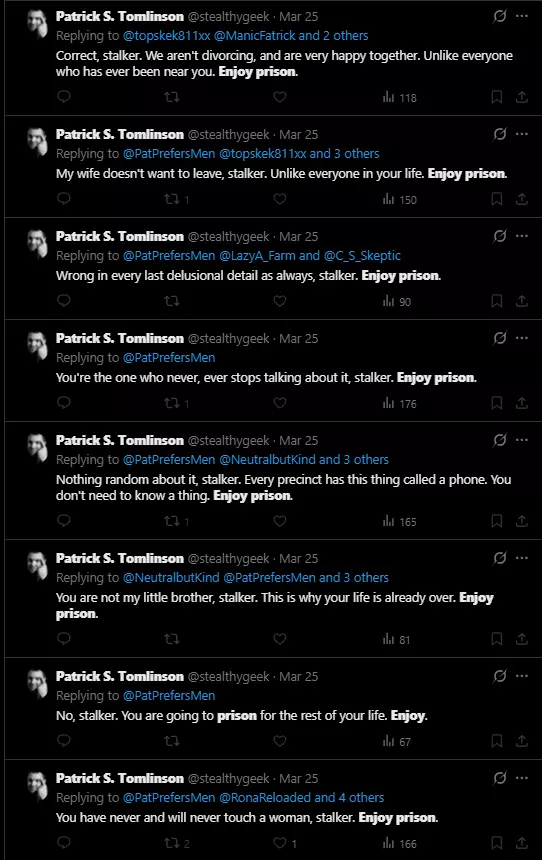
Task: Click the circle-slash icon on the second tweet
Action: click(500, 134)
